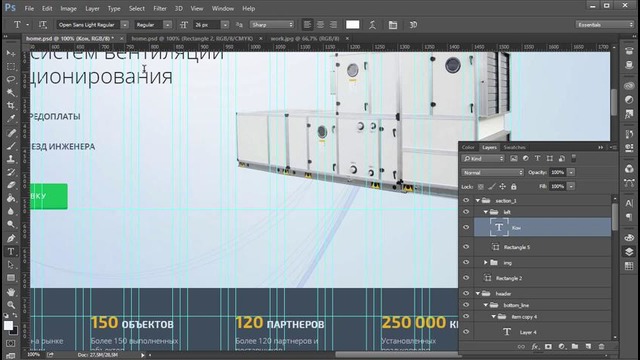Viewport: 640px width, 360px height.
Task: Select the Move tool
Action: pos(11,53)
